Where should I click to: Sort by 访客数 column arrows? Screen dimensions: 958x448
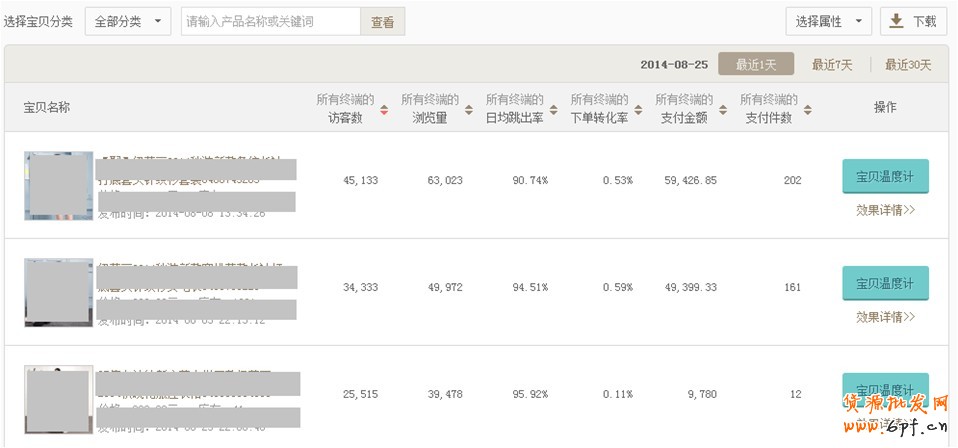tap(384, 109)
